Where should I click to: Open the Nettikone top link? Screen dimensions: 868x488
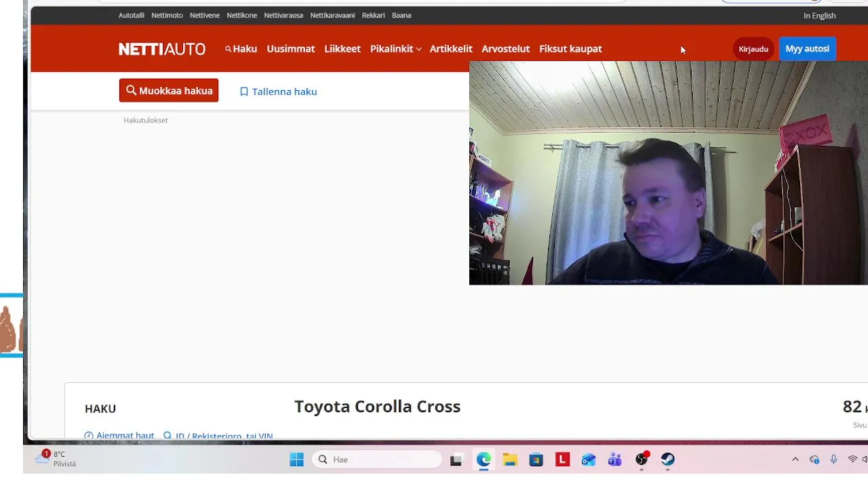click(x=242, y=15)
